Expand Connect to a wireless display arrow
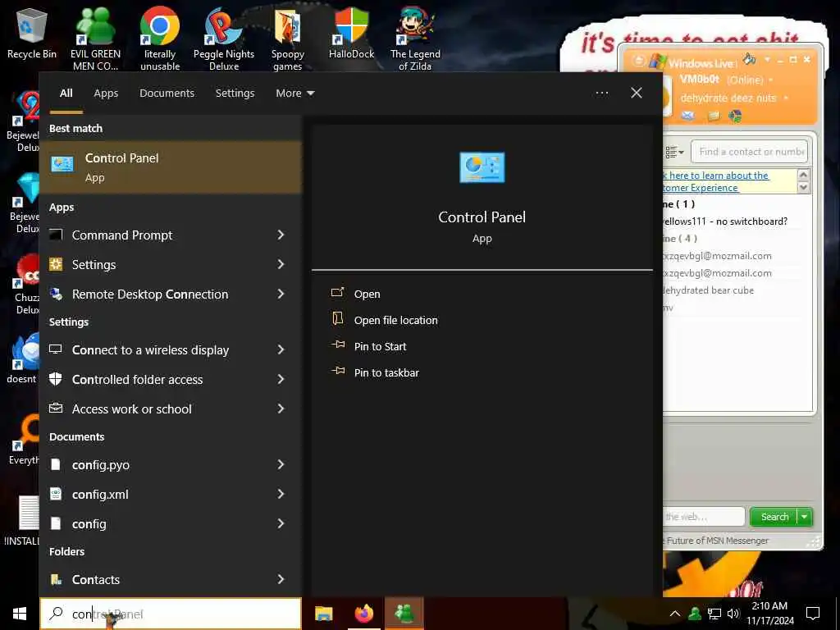Screen dimensions: 840x630 pyautogui.click(x=281, y=349)
